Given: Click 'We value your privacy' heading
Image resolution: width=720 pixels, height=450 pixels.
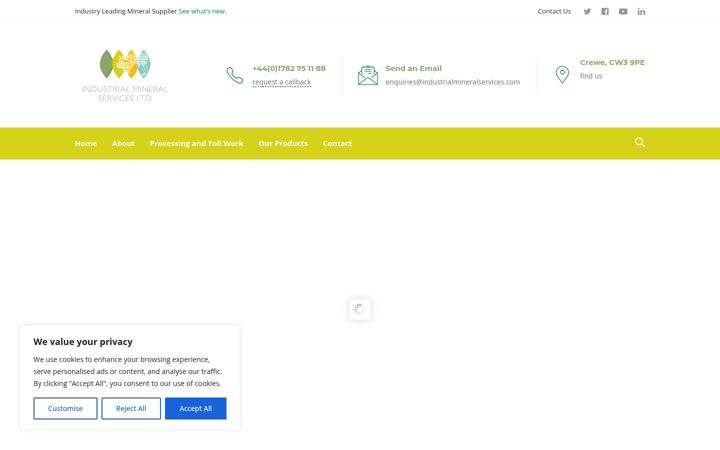Looking at the screenshot, I should (83, 342).
